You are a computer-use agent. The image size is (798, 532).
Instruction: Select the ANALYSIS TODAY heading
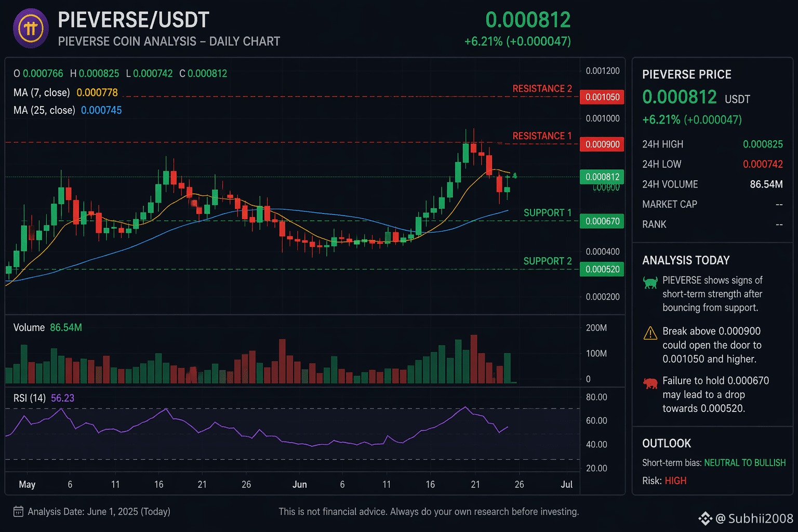click(686, 260)
